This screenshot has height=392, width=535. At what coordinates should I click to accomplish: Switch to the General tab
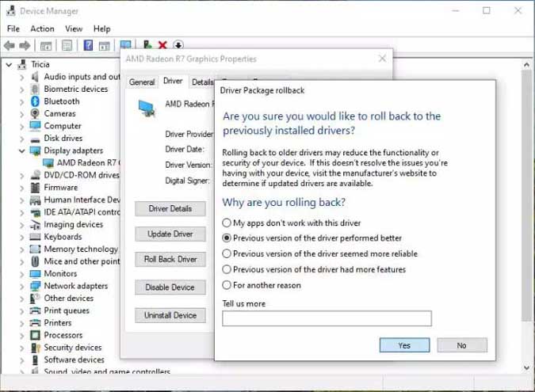pyautogui.click(x=142, y=82)
